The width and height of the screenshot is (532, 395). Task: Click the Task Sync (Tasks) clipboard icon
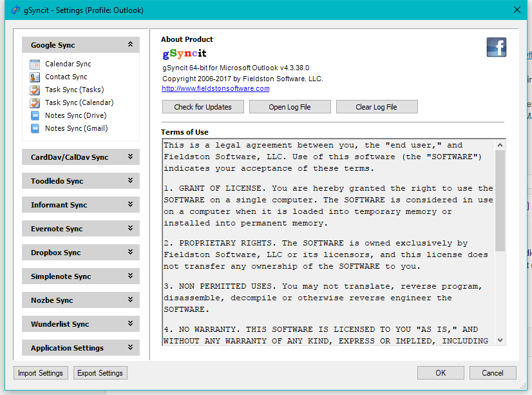tap(35, 90)
